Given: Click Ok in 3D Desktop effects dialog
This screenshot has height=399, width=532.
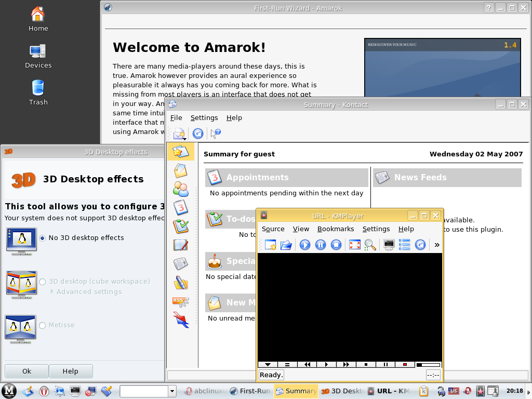Looking at the screenshot, I should (x=26, y=371).
